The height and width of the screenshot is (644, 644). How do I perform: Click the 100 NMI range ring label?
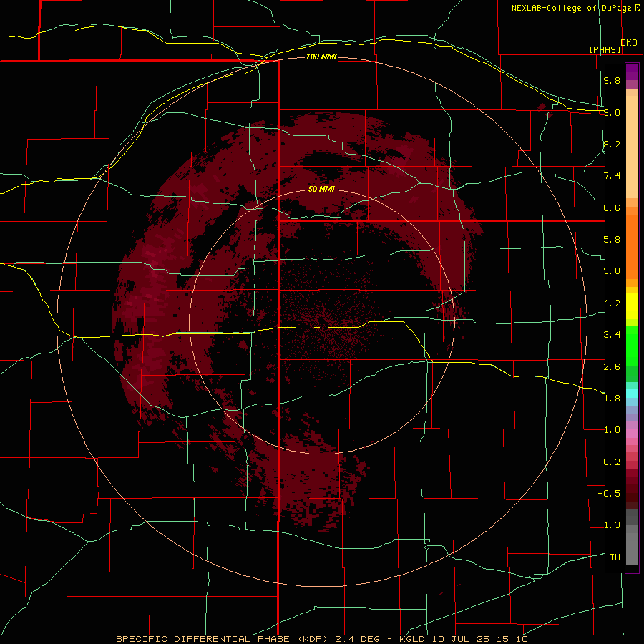321,57
